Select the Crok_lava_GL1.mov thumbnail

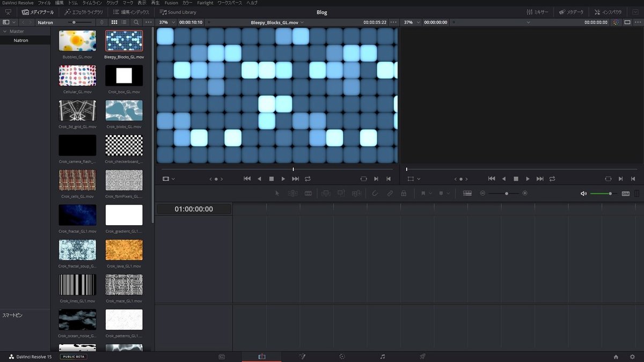pyautogui.click(x=124, y=250)
